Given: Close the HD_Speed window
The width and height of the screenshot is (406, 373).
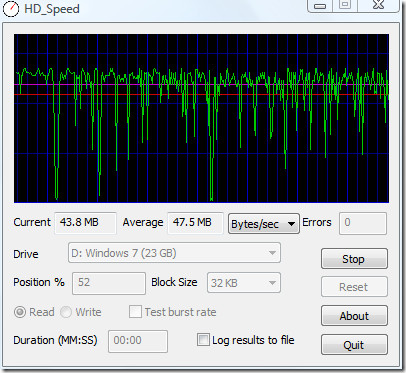Looking at the screenshot, I should coord(378,5).
